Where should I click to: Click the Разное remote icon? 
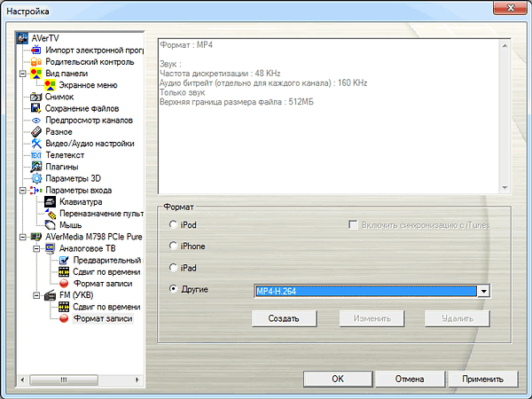click(x=36, y=131)
